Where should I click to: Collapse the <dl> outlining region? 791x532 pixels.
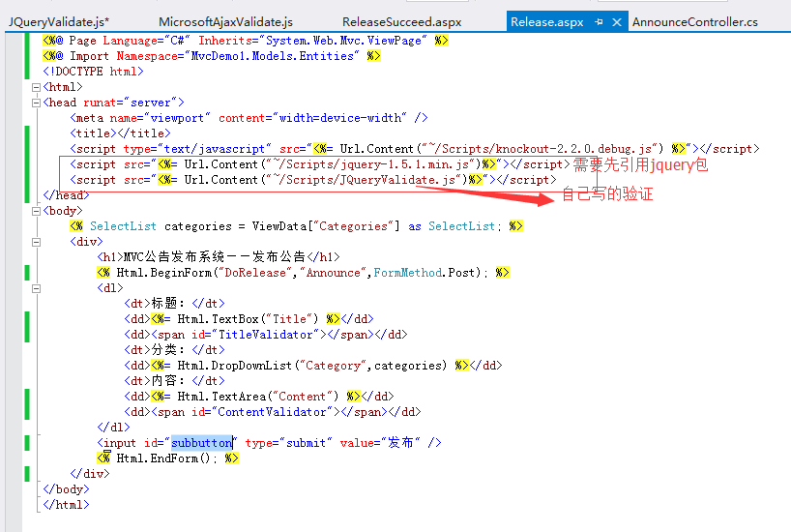click(36, 288)
